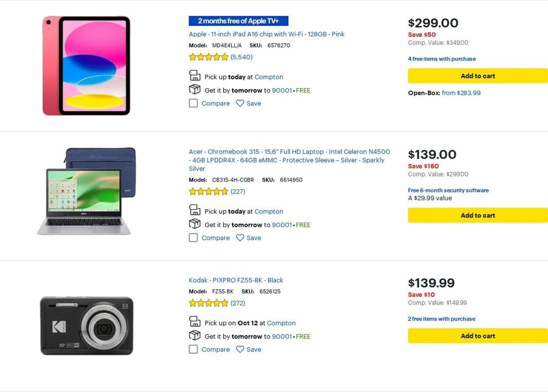The image size is (548, 392).
Task: Click store pickup icon for the iPad
Action: pyautogui.click(x=194, y=75)
